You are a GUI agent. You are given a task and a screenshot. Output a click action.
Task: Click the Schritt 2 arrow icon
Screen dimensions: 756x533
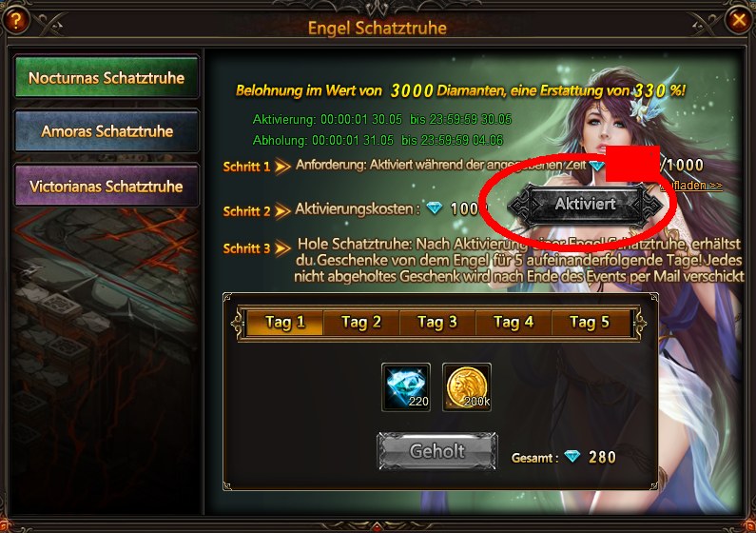click(x=282, y=211)
